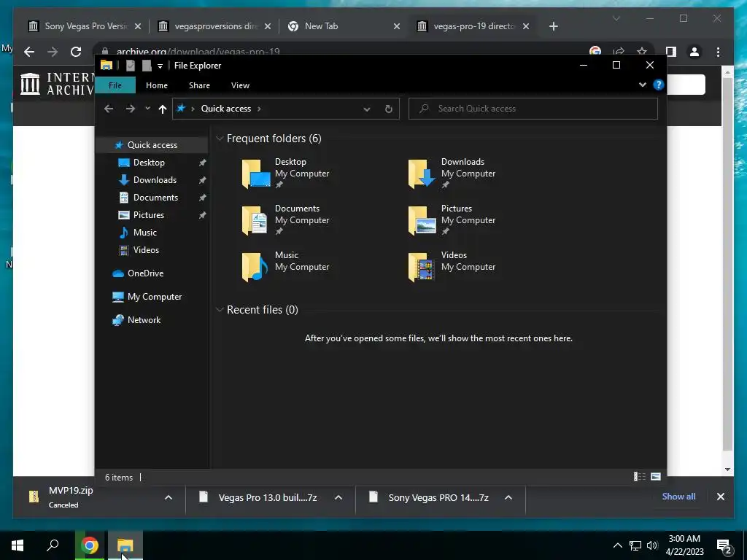Open Chrome side panel
The height and width of the screenshot is (560, 747).
click(x=671, y=52)
